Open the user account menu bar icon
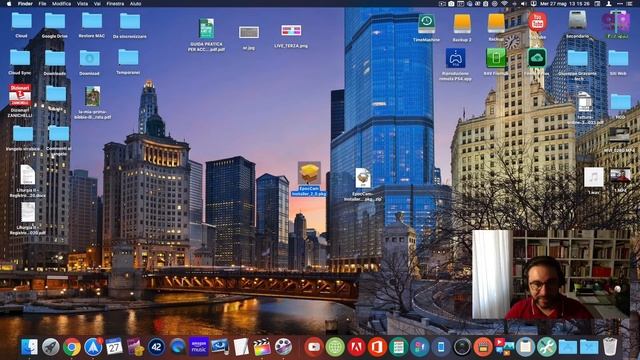This screenshot has width=640, height=360. tap(609, 4)
